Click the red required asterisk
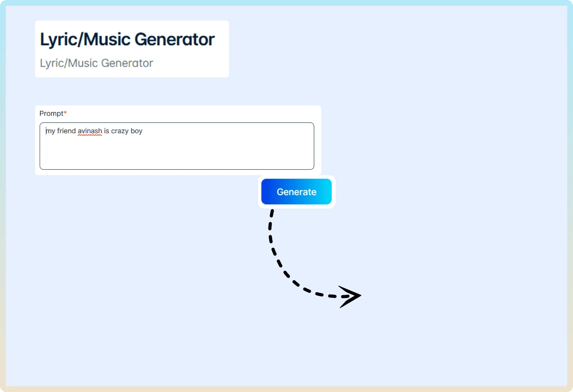Image resolution: width=573 pixels, height=392 pixels. point(65,112)
